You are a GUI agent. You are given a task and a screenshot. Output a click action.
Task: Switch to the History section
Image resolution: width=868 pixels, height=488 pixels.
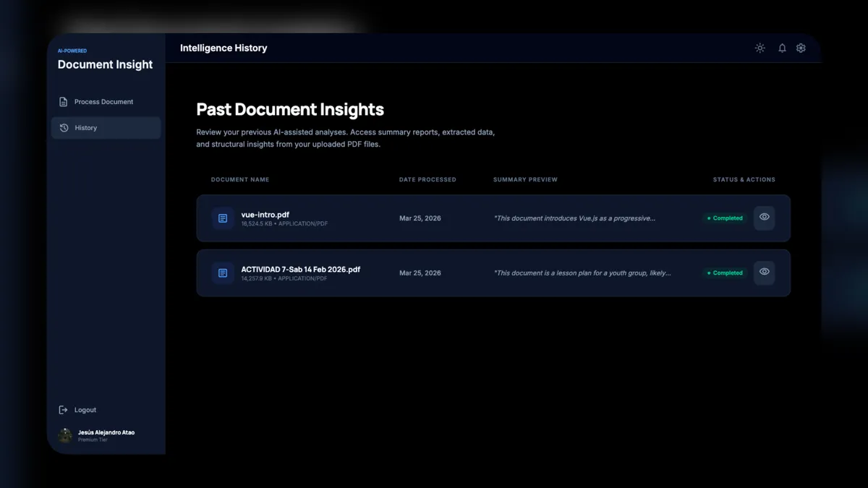point(85,127)
